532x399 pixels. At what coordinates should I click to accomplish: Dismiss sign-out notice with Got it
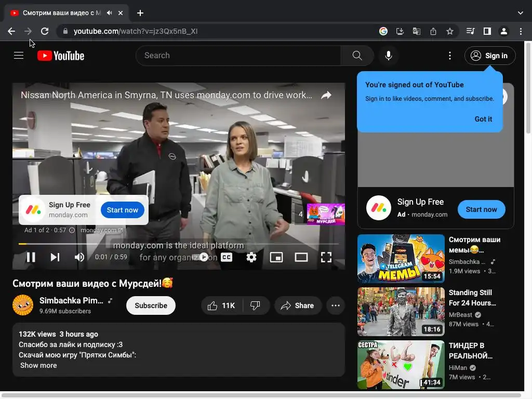coord(483,119)
